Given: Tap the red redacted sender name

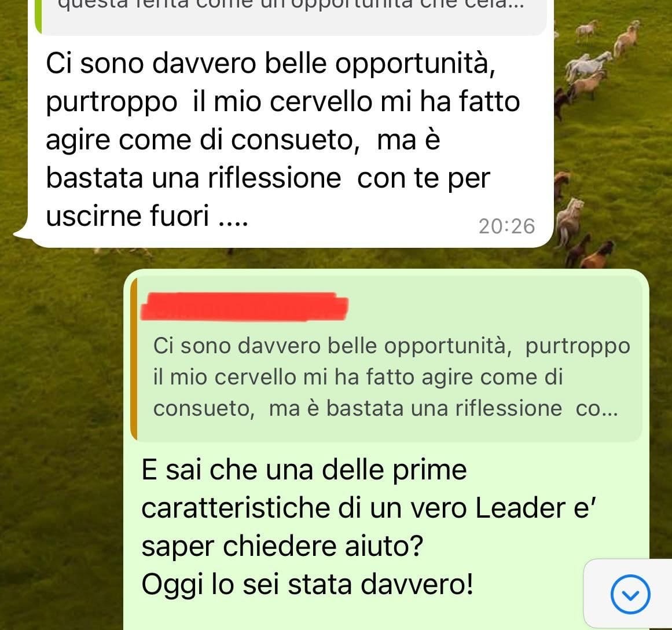Looking at the screenshot, I should 244,306.
